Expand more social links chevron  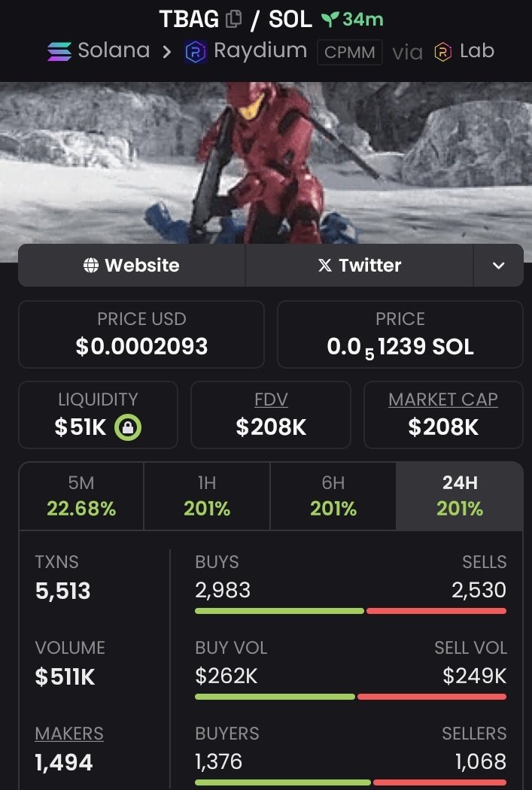(x=498, y=266)
